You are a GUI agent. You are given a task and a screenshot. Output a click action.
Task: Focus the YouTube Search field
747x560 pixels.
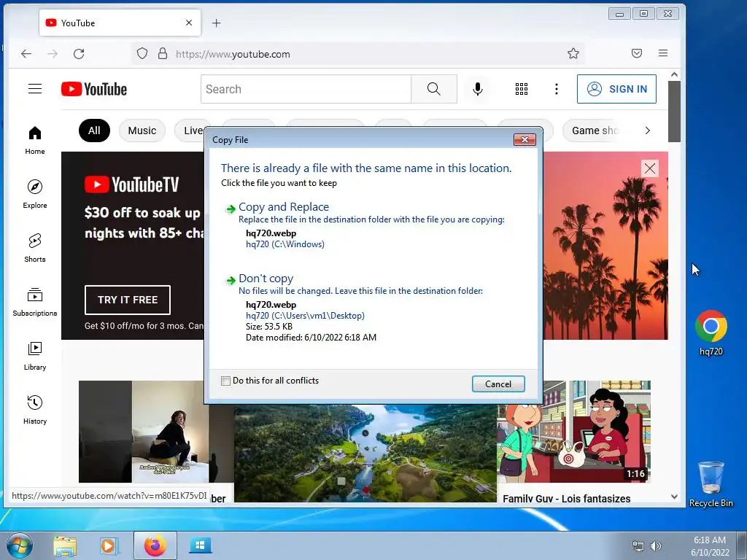point(306,88)
